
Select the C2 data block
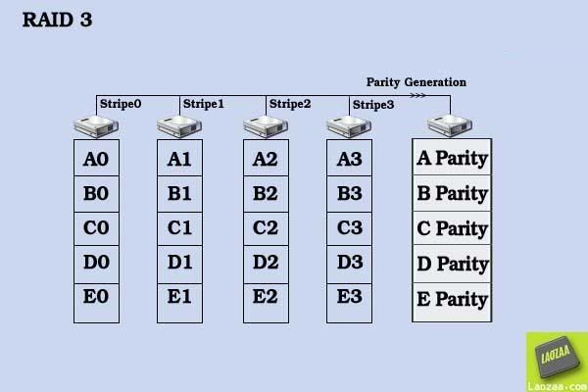266,228
